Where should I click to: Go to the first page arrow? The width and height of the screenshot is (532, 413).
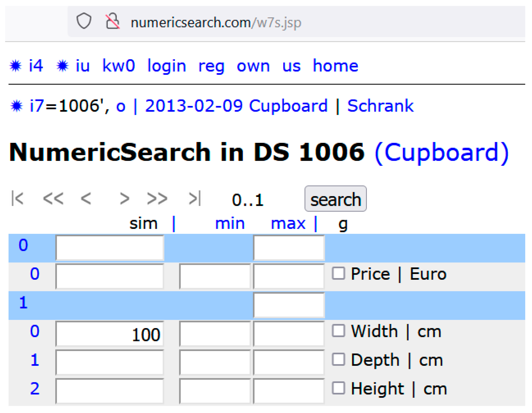point(18,198)
